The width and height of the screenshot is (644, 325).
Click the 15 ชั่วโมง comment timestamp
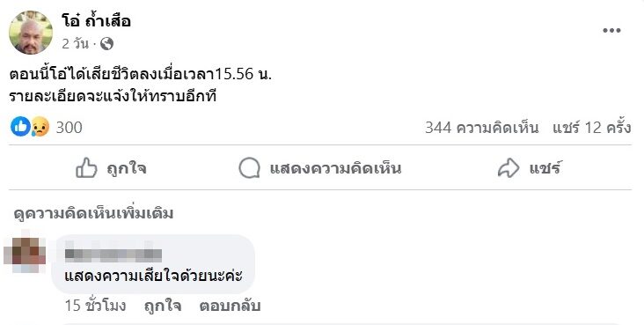[95, 306]
